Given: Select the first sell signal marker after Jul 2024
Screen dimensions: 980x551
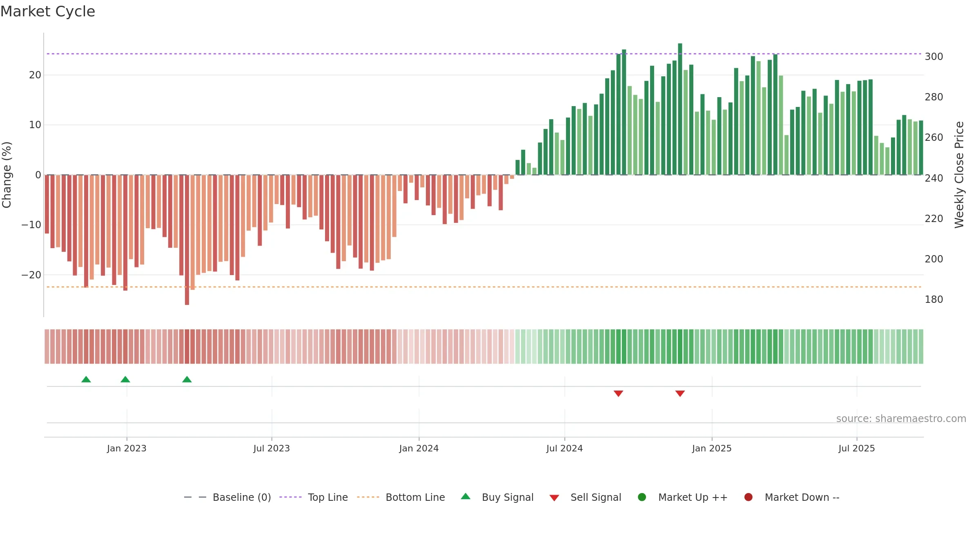Looking at the screenshot, I should (x=619, y=393).
